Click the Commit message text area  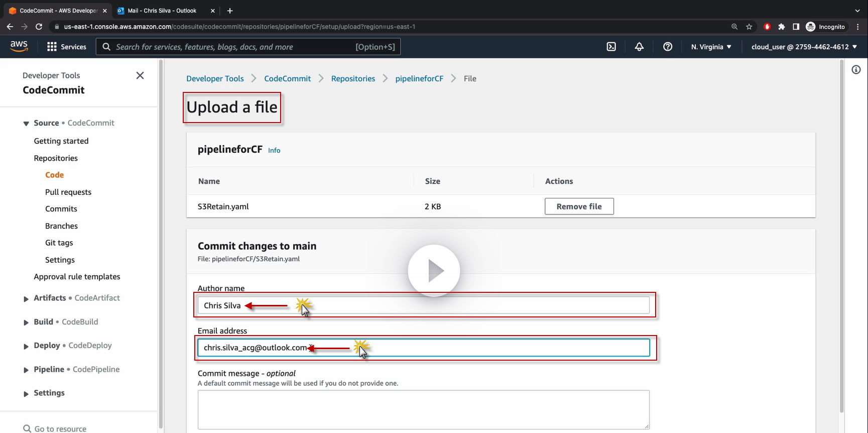(x=424, y=410)
